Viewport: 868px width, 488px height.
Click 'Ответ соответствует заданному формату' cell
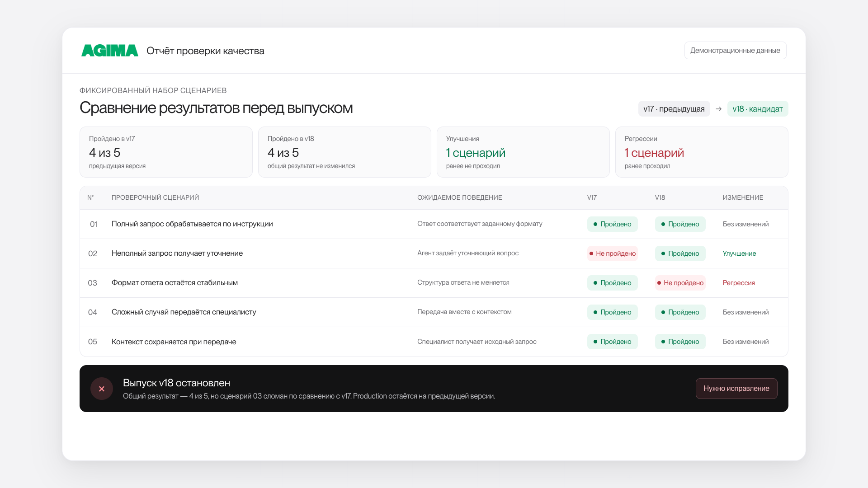480,224
